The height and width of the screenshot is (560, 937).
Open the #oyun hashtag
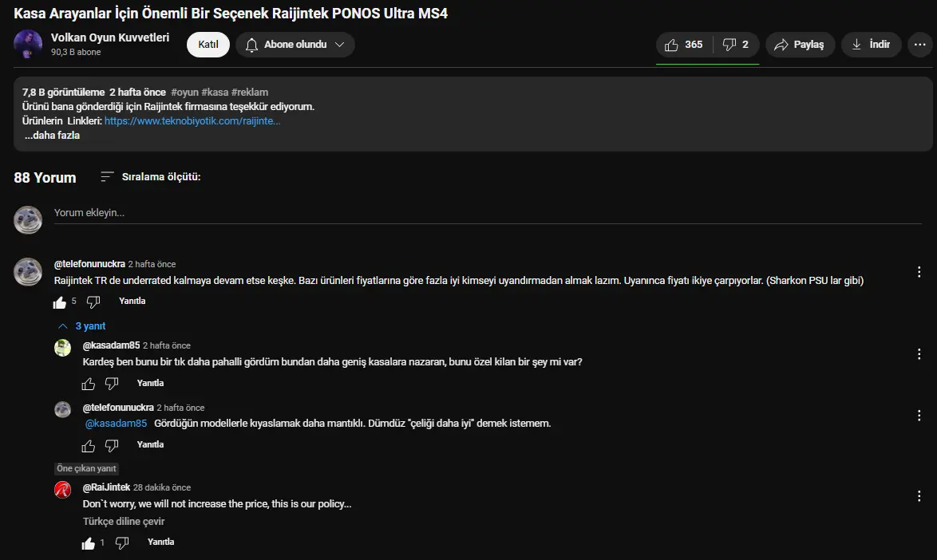(x=184, y=93)
